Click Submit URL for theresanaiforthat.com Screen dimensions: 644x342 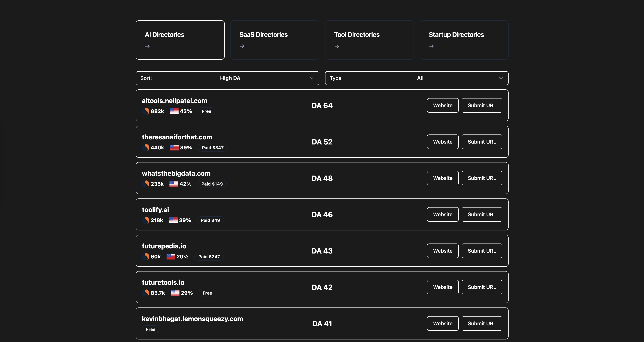tap(481, 142)
